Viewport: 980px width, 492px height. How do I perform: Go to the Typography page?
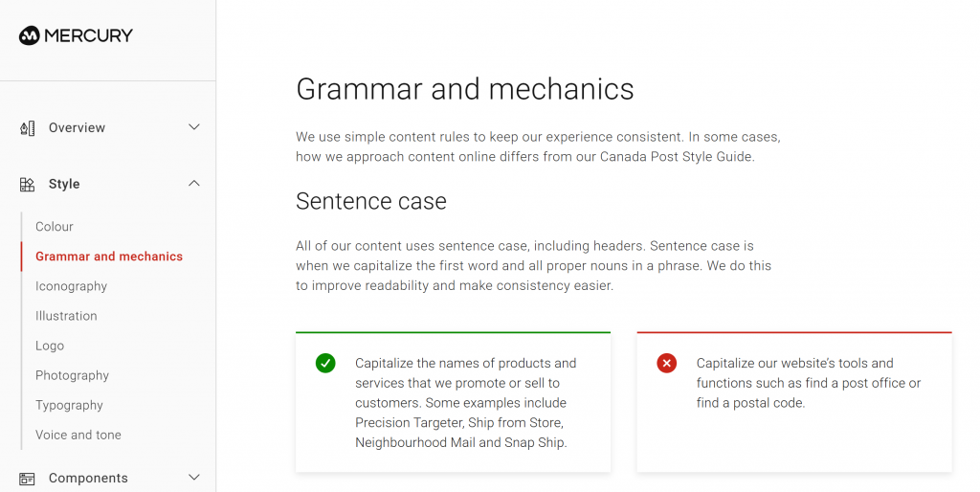69,405
